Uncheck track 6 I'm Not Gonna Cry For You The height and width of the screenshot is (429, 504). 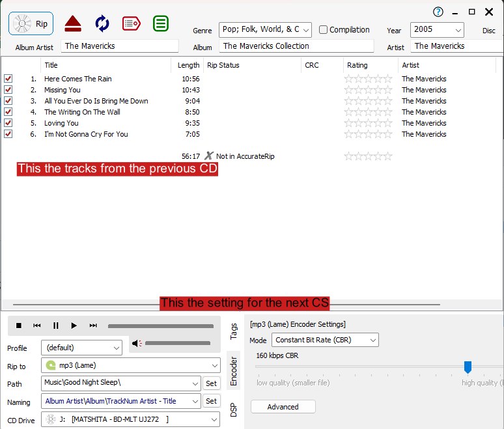coord(8,134)
